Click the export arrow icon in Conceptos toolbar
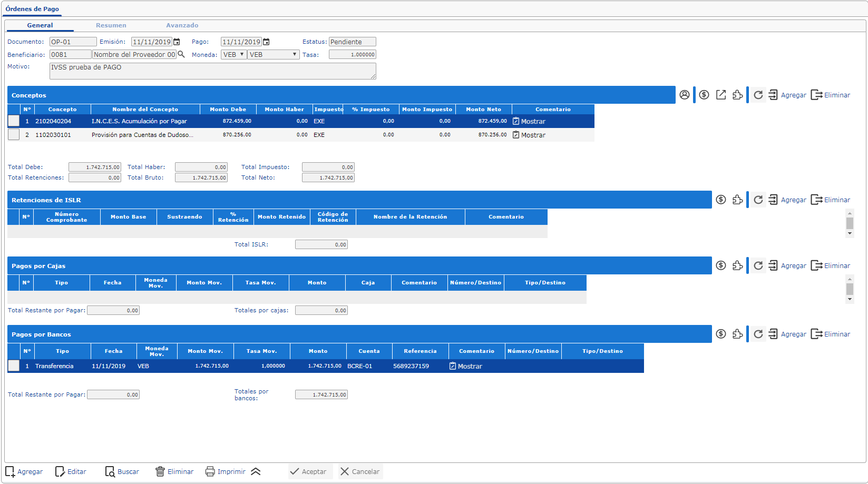 click(721, 95)
